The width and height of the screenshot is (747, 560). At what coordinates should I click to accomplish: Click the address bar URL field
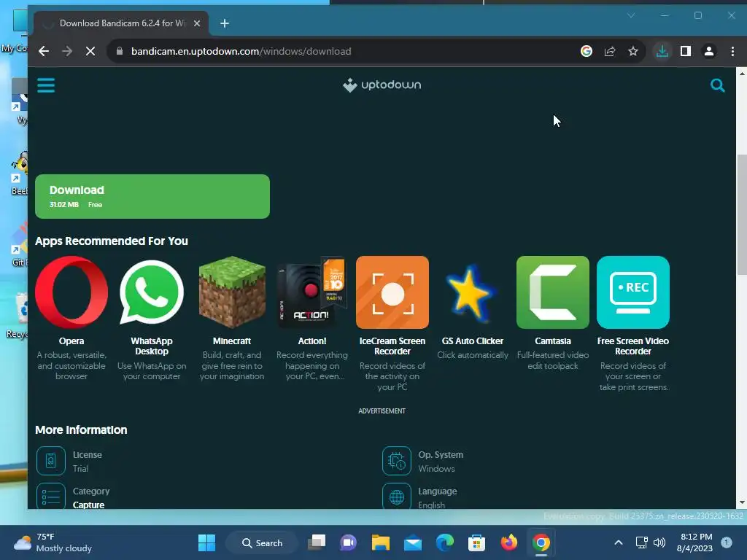click(x=348, y=51)
